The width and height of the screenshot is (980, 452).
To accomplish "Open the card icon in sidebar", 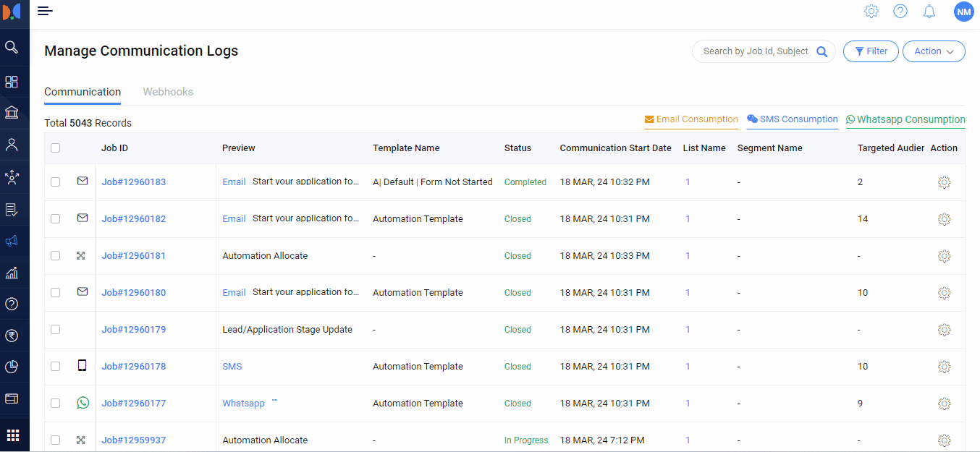I will coord(12,398).
